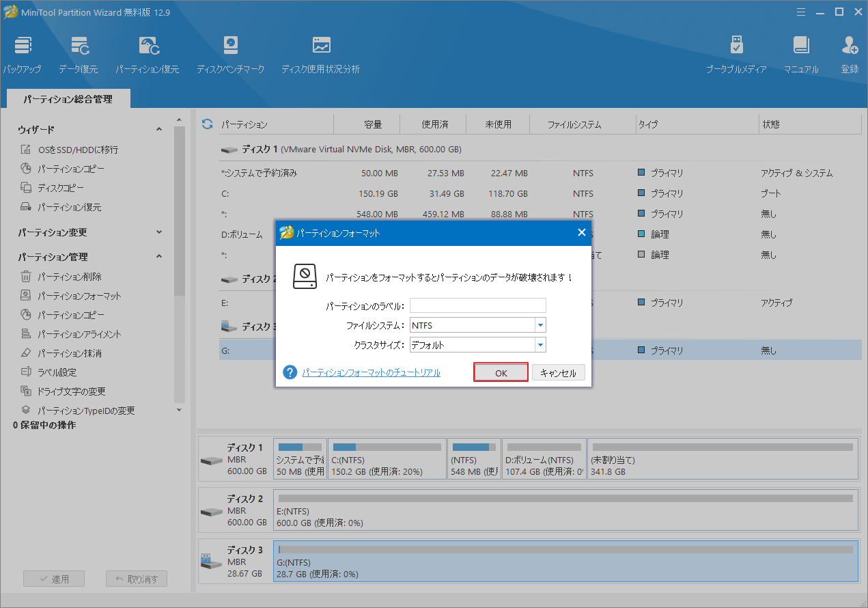Open ディスク使用状況分析 tool
Viewport: 868px width, 608px height.
(x=320, y=55)
